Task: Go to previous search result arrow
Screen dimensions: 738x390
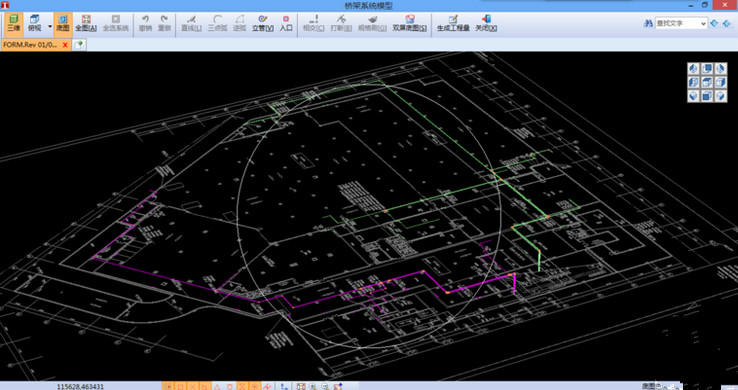Action: (714, 24)
